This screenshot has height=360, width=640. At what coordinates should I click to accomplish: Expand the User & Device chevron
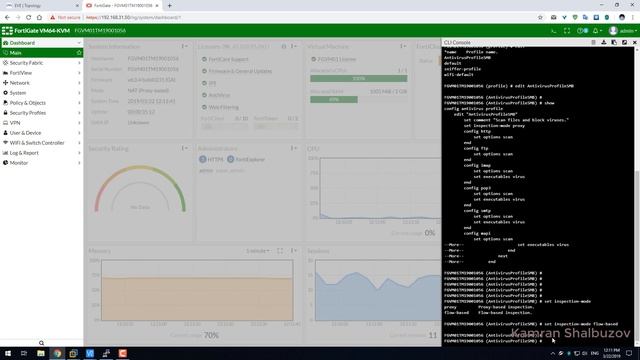click(x=79, y=133)
